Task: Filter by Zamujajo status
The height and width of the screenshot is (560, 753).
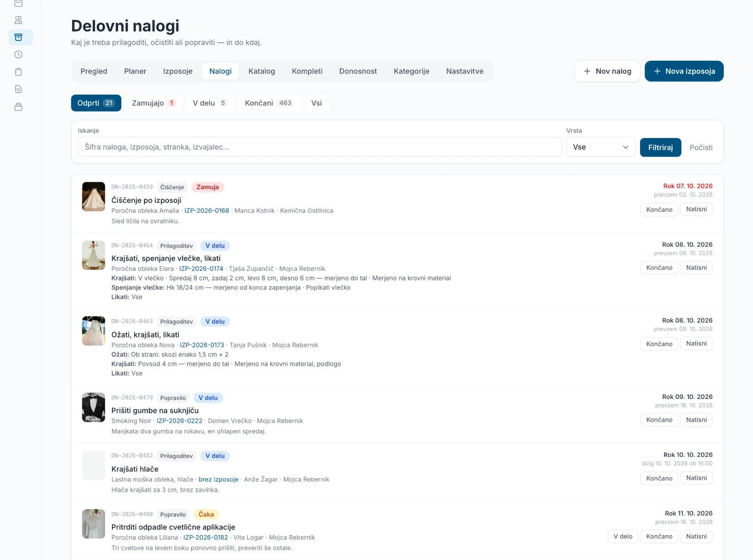Action: pyautogui.click(x=153, y=103)
